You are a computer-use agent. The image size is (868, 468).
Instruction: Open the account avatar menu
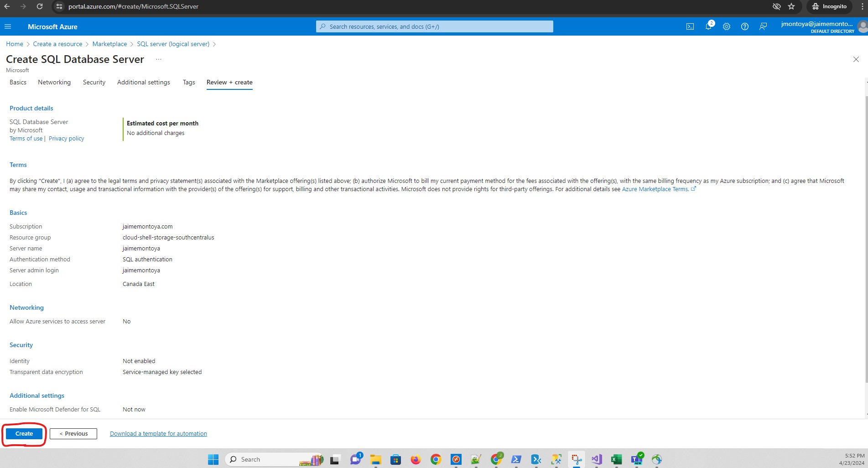pyautogui.click(x=862, y=26)
